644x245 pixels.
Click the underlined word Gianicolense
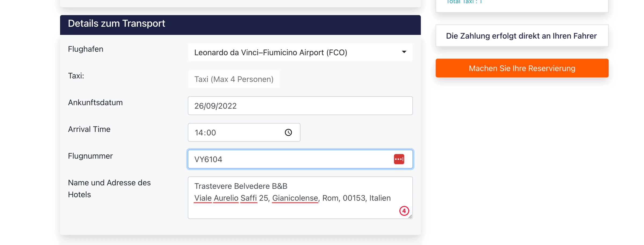[295, 198]
